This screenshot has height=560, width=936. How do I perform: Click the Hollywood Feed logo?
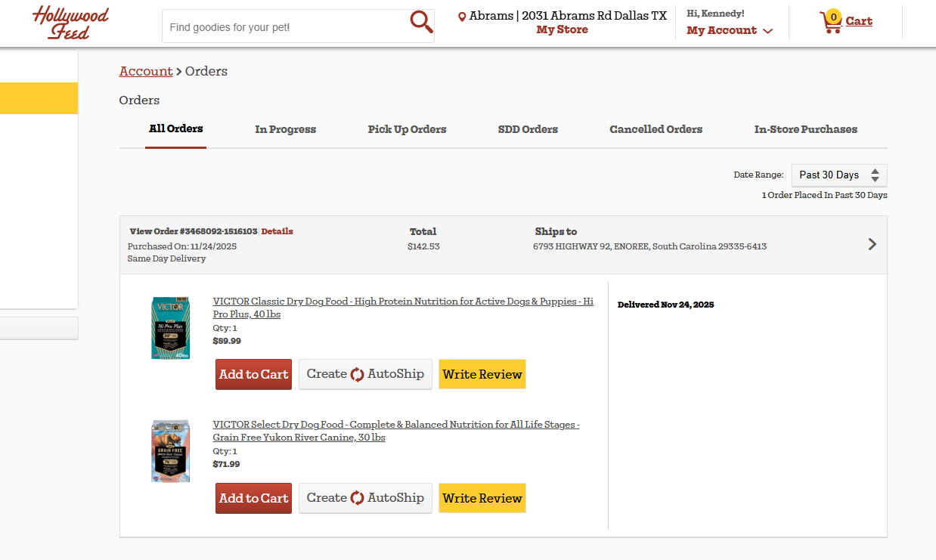click(70, 23)
